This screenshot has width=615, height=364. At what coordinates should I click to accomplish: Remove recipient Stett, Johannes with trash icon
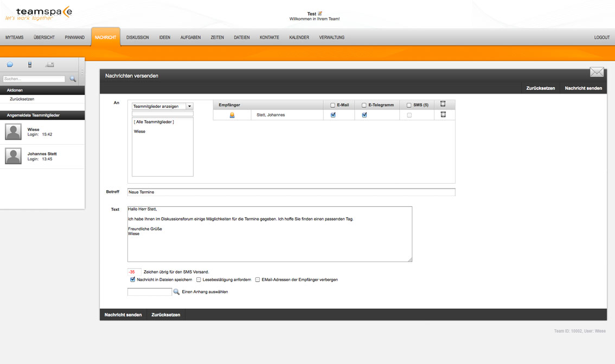[x=443, y=114]
